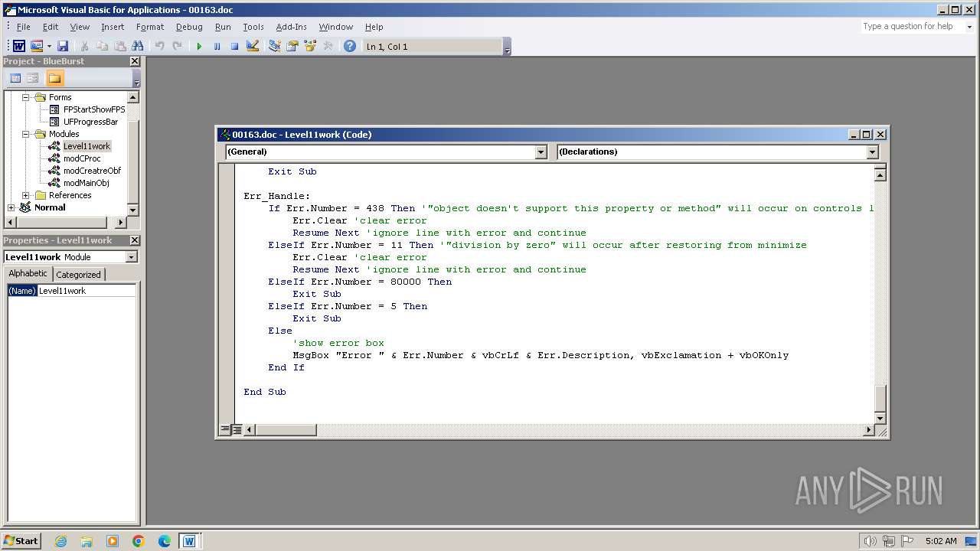Screen dimensions: 980x551
Task: Click View Object icon in Project panel
Action: (33, 78)
